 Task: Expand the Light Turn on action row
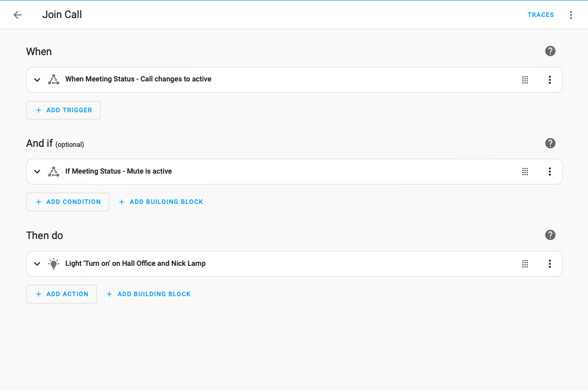pos(37,264)
